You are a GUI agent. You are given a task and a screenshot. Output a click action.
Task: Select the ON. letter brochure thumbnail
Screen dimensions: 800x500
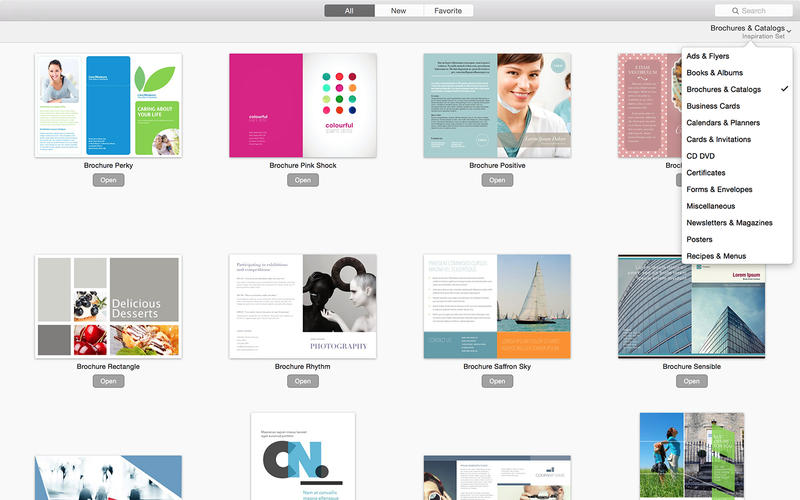tap(303, 457)
